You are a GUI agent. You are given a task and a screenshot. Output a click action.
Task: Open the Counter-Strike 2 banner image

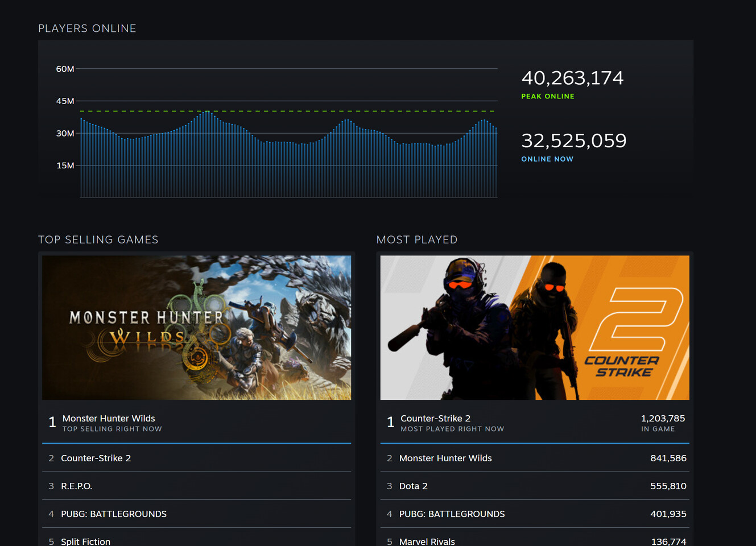pyautogui.click(x=535, y=328)
